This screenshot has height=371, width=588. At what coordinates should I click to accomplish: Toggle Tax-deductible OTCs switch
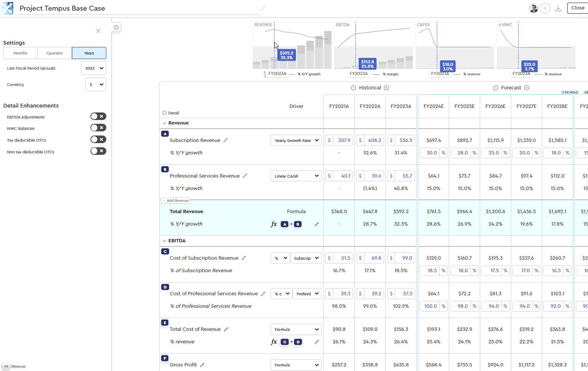pyautogui.click(x=98, y=140)
